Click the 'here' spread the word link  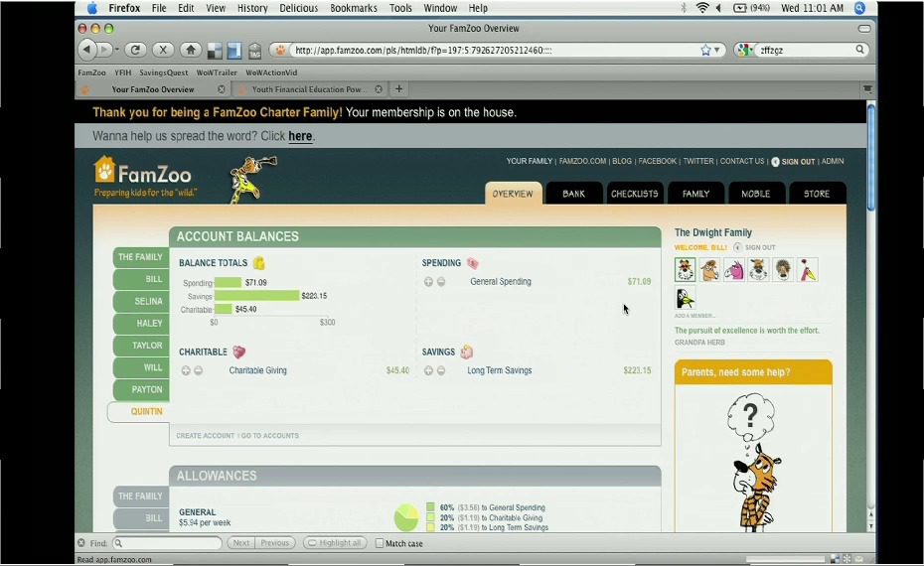coord(300,136)
